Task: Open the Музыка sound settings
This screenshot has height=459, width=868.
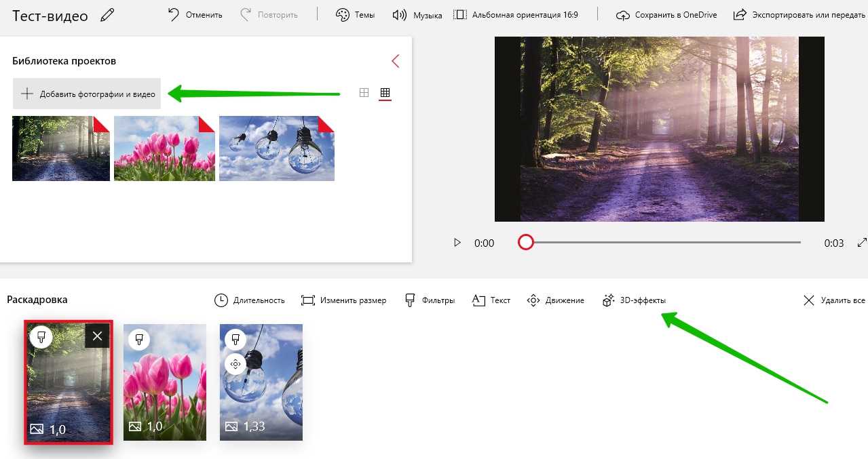Action: coord(417,15)
